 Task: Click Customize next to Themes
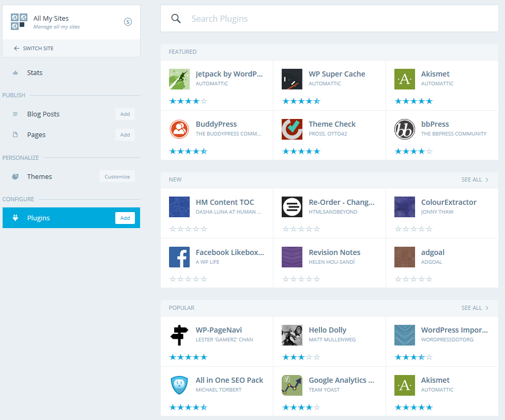(117, 177)
